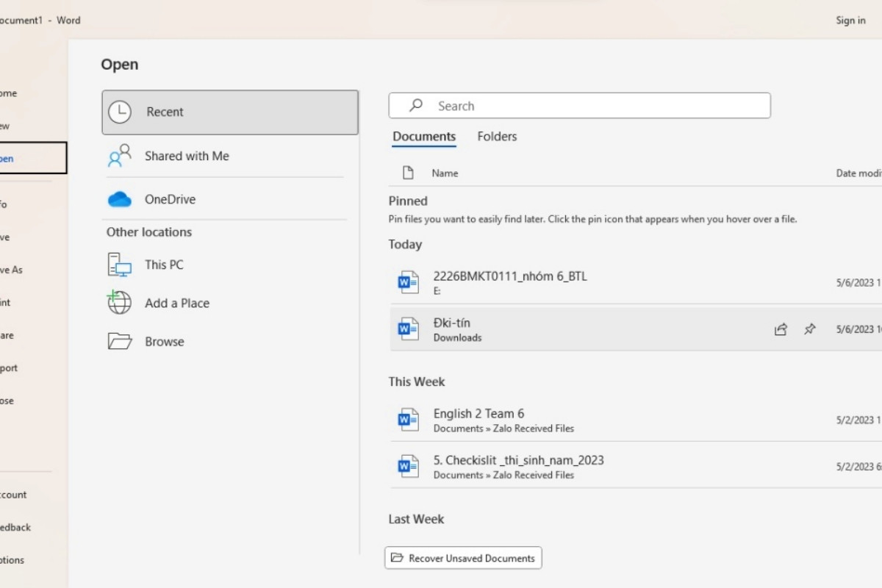Click the magnifier icon in Search box
The width and height of the screenshot is (882, 588).
416,105
